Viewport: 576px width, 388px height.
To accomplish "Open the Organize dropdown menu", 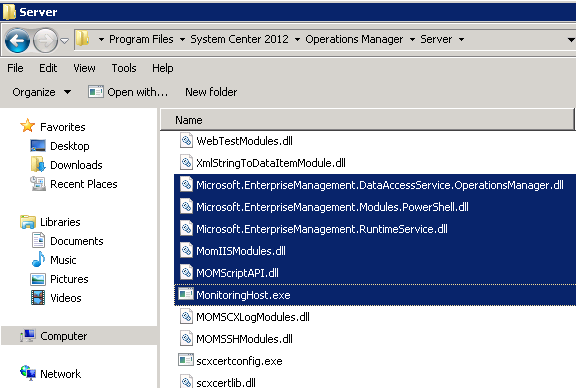I will (42, 92).
